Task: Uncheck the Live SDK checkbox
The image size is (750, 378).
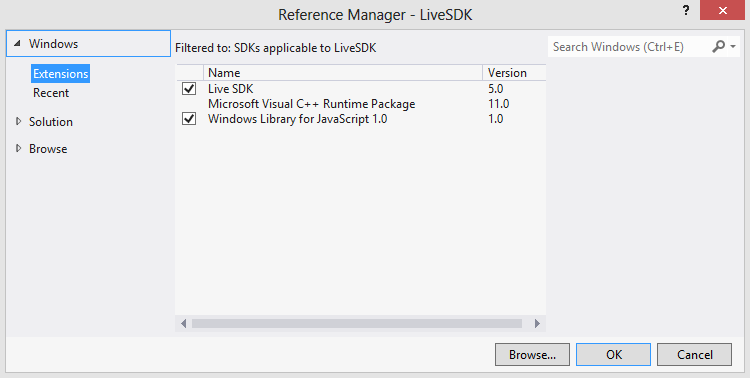Action: click(x=189, y=89)
